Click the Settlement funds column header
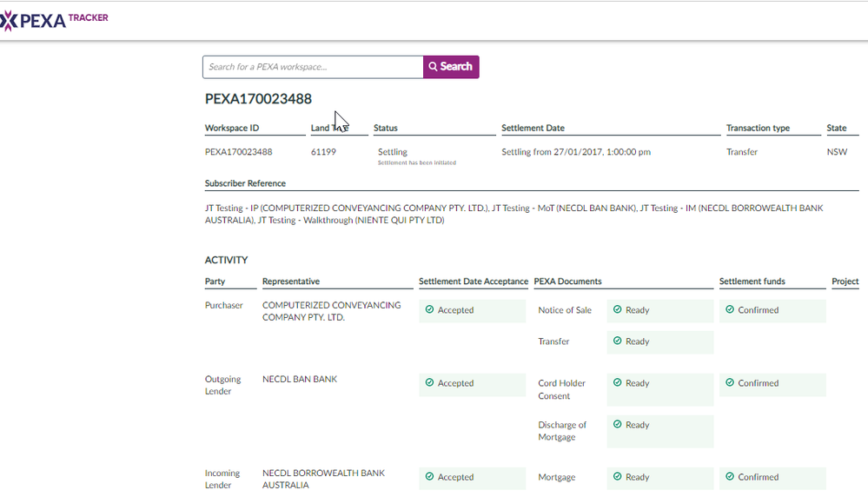 click(x=752, y=282)
